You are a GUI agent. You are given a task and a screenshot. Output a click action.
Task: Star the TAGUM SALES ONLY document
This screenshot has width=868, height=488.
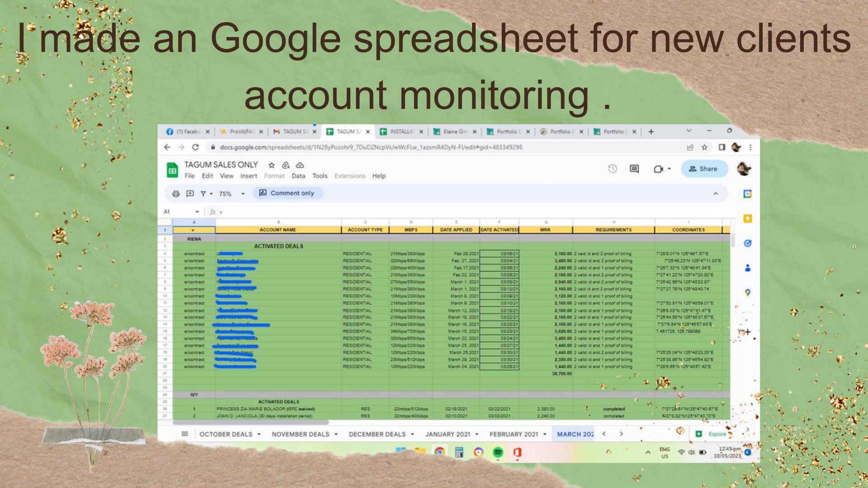(x=272, y=165)
